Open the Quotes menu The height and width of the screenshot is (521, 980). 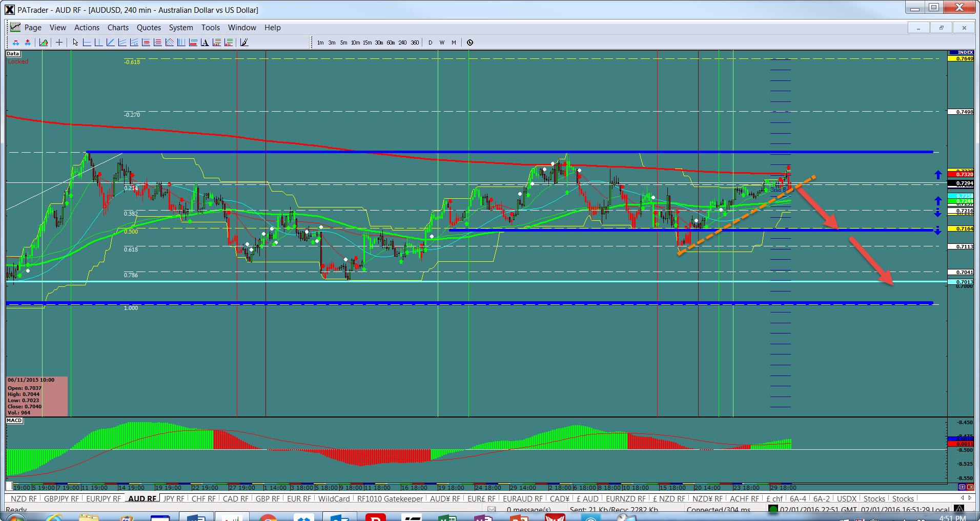[149, 28]
